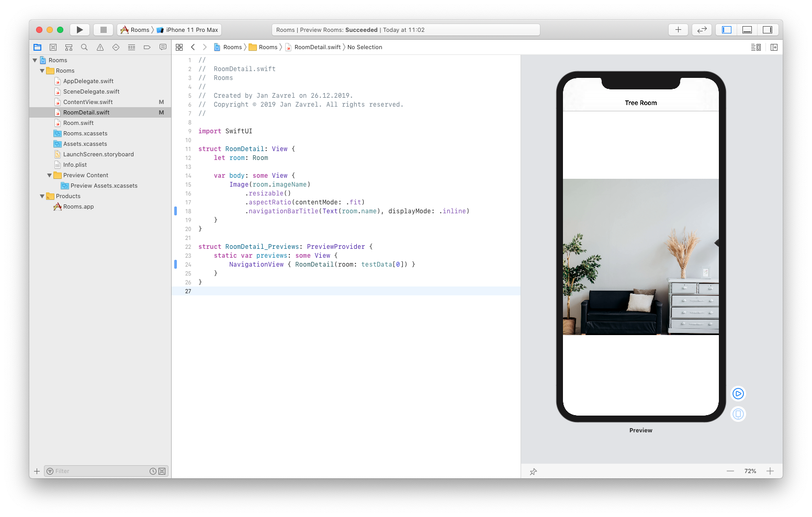
Task: Click RoomDetail.swift in the jump bar
Action: pos(316,47)
